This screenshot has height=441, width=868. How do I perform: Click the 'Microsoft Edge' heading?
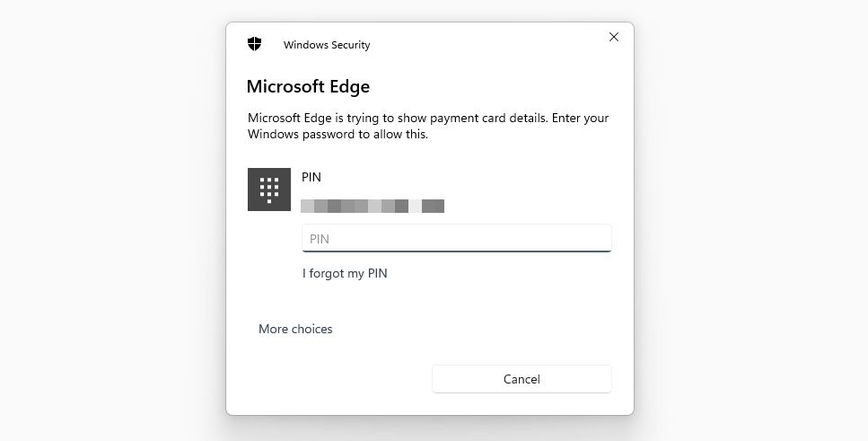pos(308,86)
